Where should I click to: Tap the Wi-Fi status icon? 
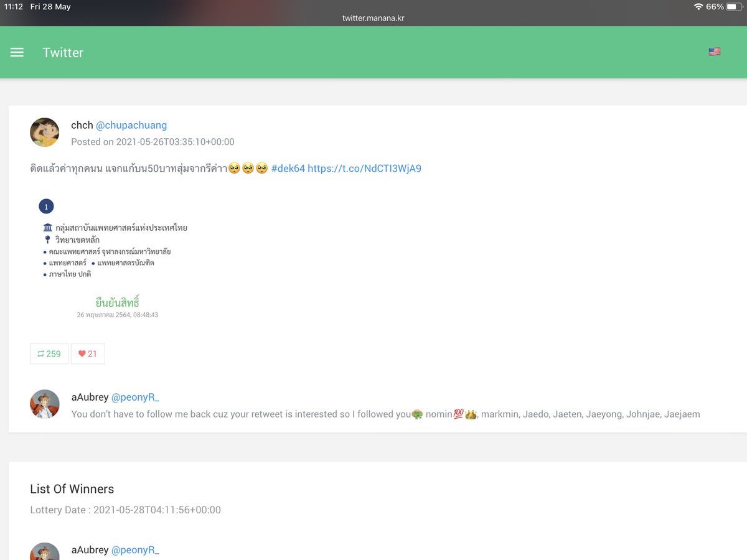tap(698, 7)
